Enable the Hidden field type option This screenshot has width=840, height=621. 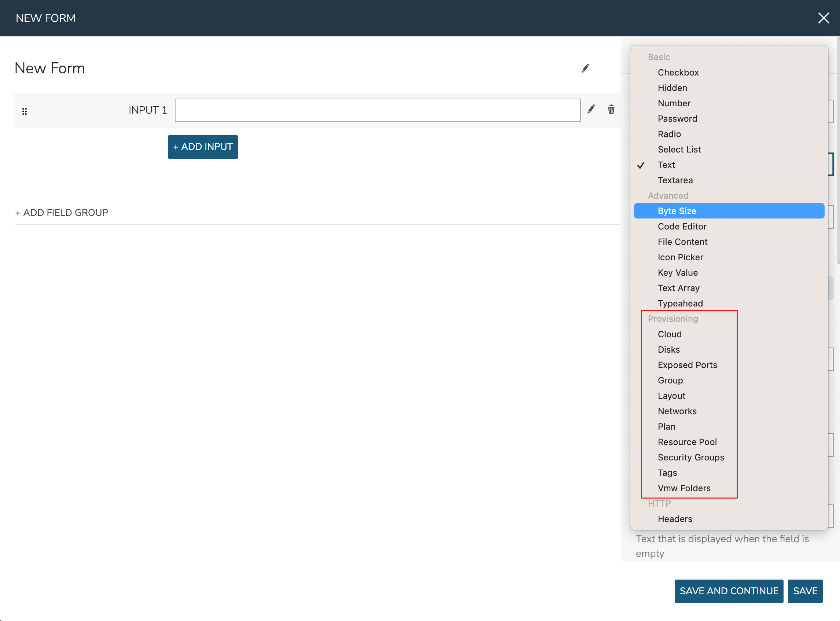(x=673, y=88)
